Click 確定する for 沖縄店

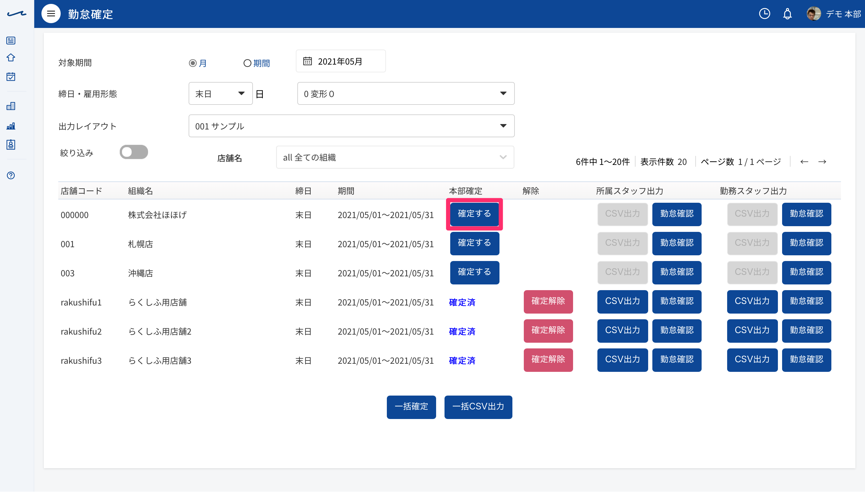[474, 273]
